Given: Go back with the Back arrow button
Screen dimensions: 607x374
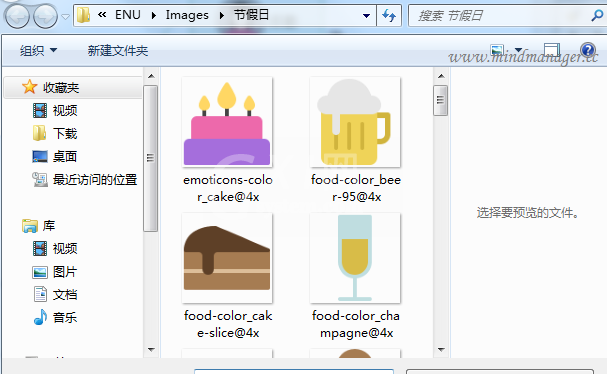Looking at the screenshot, I should pyautogui.click(x=17, y=16).
